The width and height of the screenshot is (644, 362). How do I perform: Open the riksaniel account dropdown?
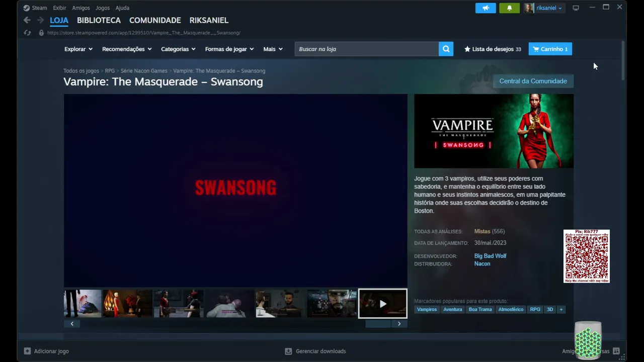click(549, 8)
